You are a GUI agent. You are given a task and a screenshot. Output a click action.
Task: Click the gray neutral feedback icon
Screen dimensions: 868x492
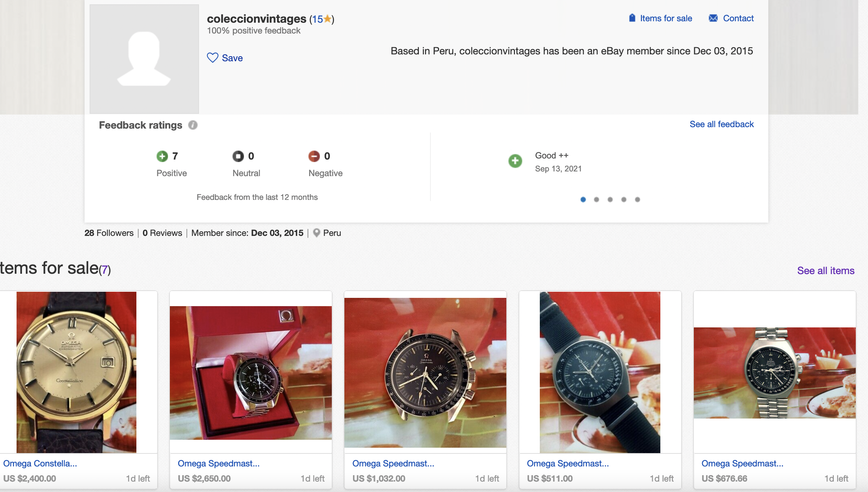238,156
